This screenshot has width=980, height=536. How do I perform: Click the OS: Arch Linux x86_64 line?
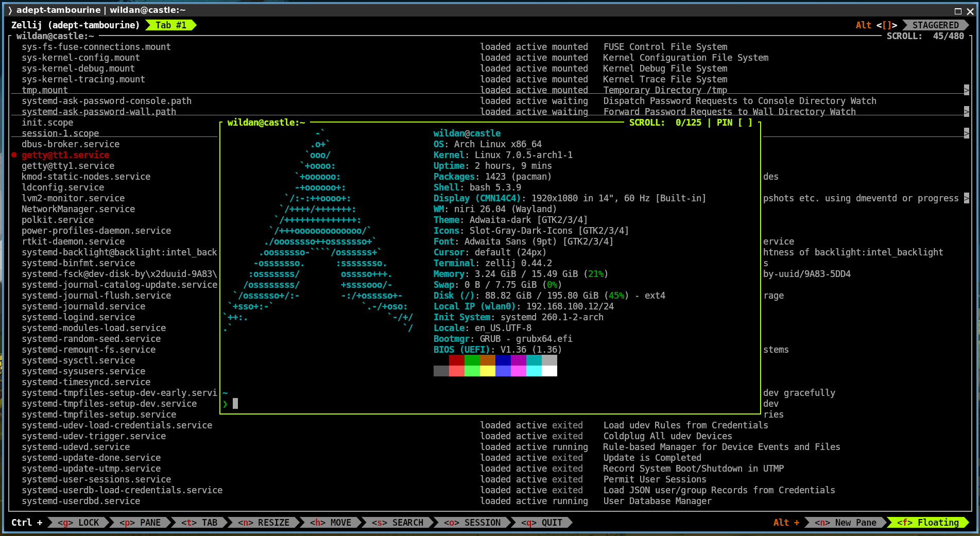[x=488, y=144]
